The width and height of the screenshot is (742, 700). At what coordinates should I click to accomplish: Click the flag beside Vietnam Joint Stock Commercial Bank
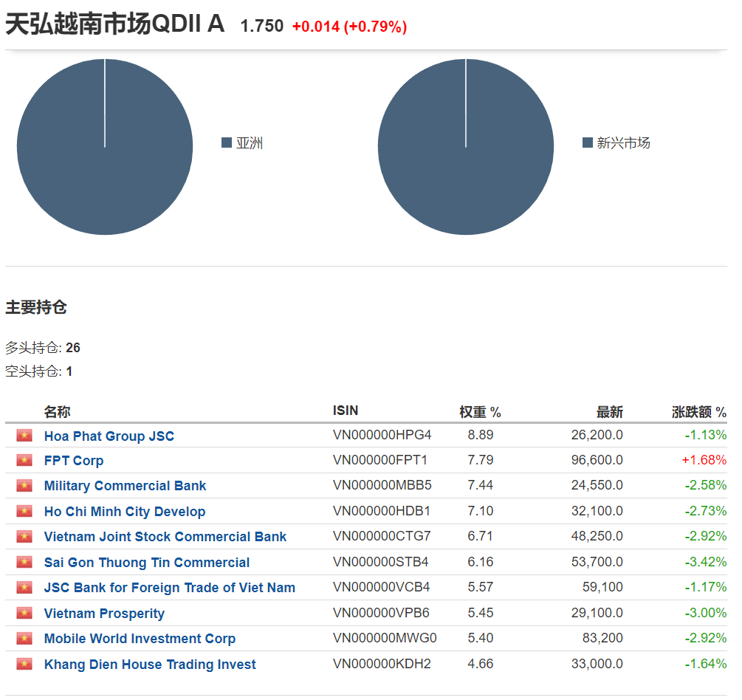point(24,537)
